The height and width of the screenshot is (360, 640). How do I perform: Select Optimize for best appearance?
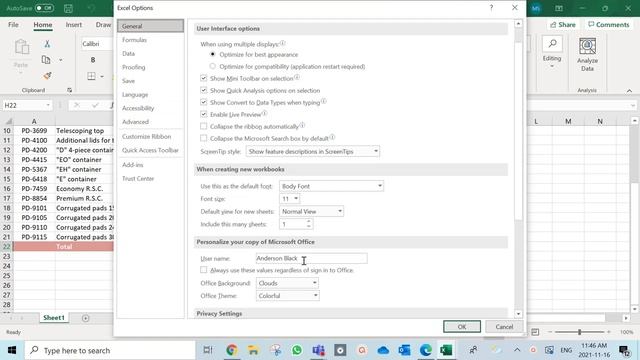(213, 54)
